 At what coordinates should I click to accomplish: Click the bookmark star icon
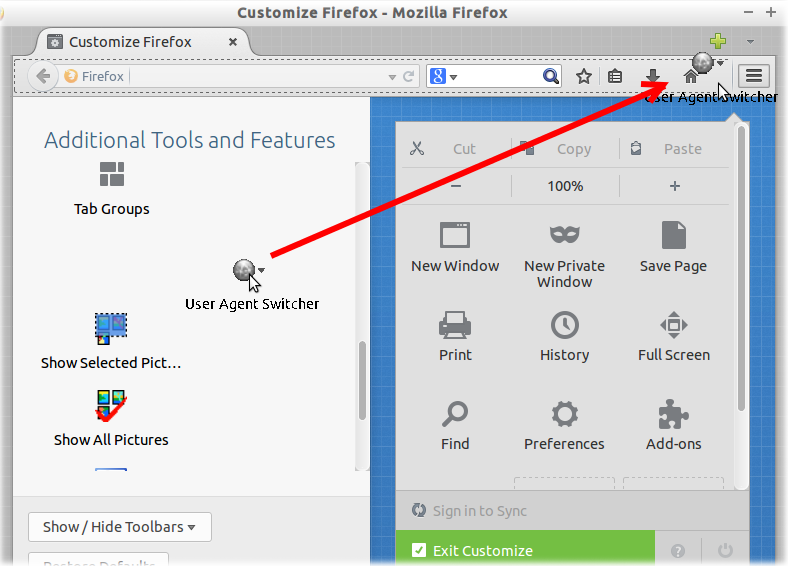(584, 76)
